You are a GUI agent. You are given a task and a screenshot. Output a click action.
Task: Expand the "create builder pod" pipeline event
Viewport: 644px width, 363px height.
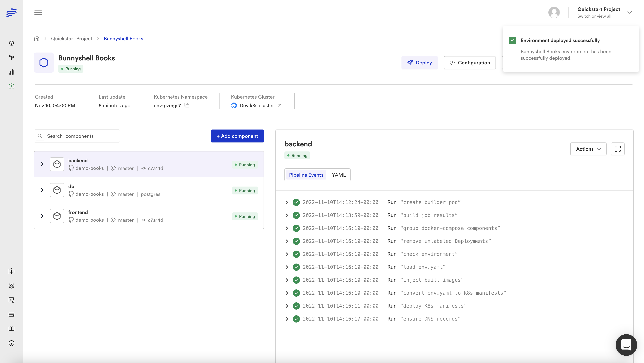287,202
